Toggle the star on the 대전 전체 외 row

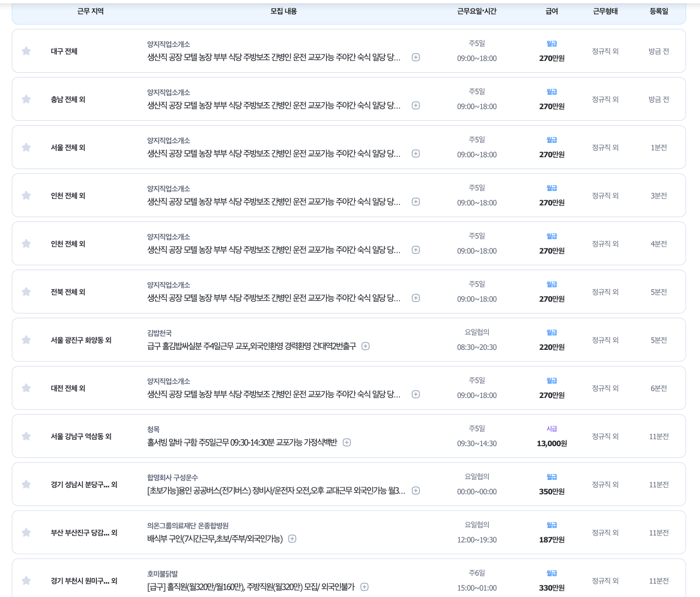point(26,388)
